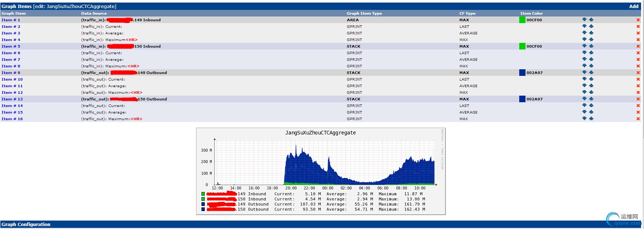Image resolution: width=644 pixels, height=229 pixels.
Task: Click "(traffic_in): Average:" in Item # 7 row
Action: (102, 60)
